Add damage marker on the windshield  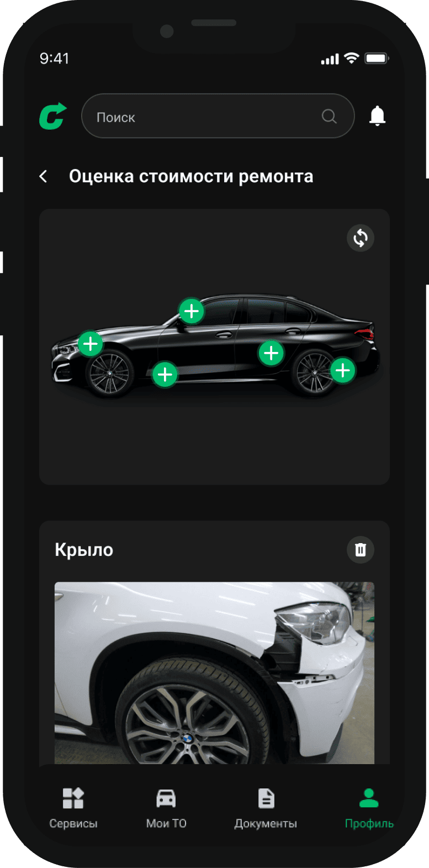[x=192, y=311]
